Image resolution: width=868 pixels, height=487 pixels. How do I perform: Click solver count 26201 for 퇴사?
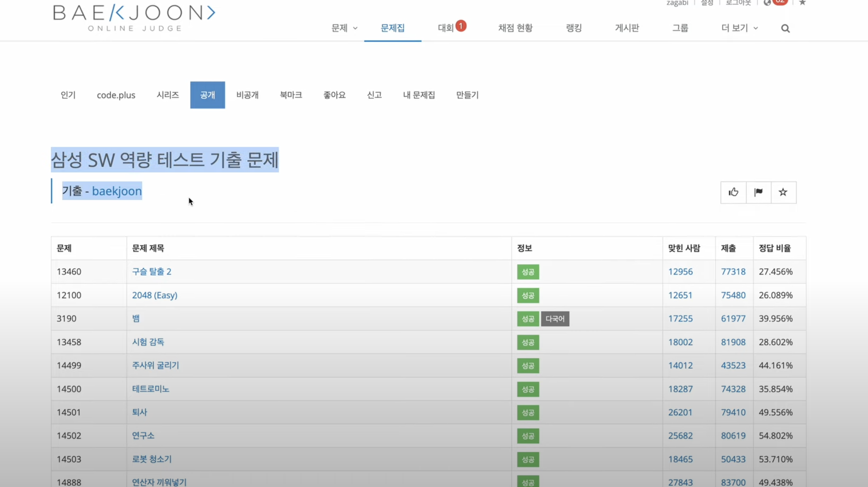click(x=680, y=412)
